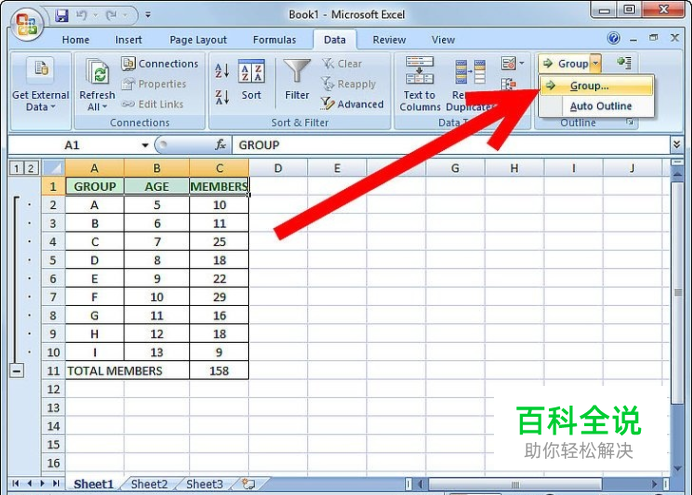
Task: Open Data Validation dropdown arrow
Action: click(x=521, y=64)
